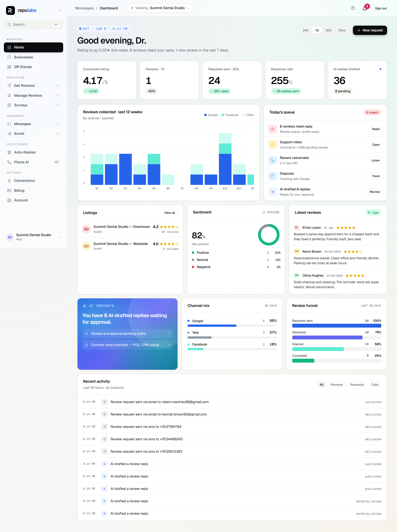The image size is (397, 532).
Task: Click Reply for reviews needing reply
Action: 376,129
